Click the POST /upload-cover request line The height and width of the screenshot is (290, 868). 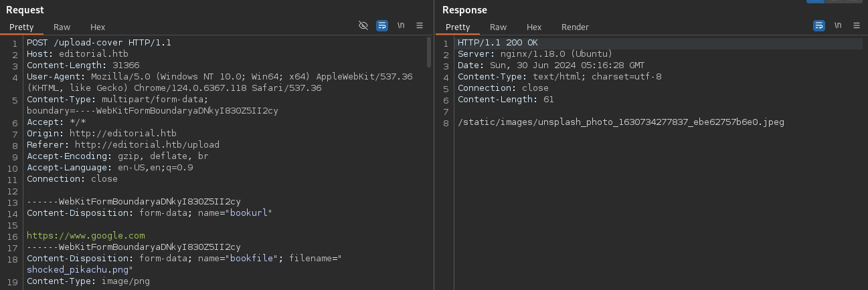pyautogui.click(x=98, y=43)
